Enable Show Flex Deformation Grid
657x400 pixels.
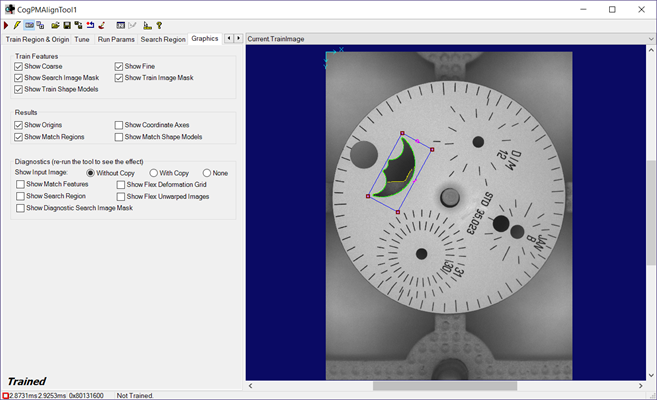pos(120,185)
